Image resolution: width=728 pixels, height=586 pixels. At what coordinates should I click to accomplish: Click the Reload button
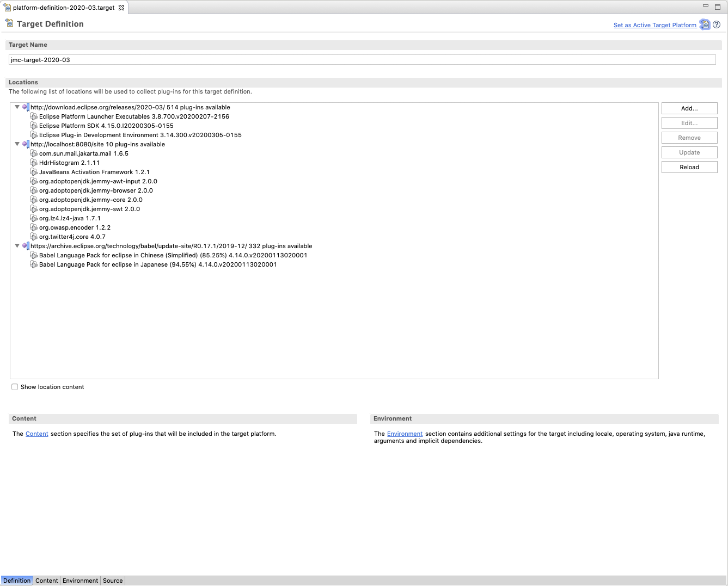coord(689,167)
